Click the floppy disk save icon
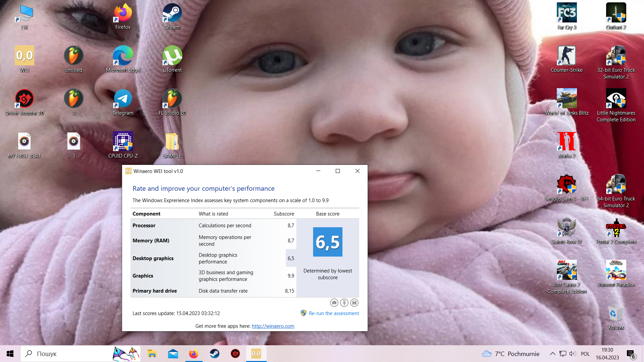 pyautogui.click(x=354, y=303)
